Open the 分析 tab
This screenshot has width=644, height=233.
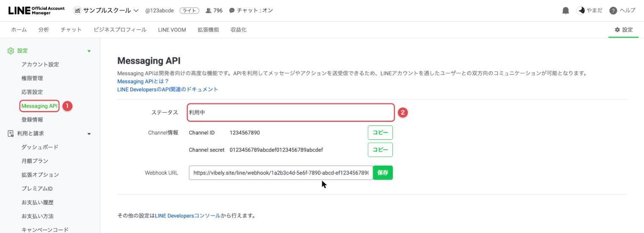[44, 30]
